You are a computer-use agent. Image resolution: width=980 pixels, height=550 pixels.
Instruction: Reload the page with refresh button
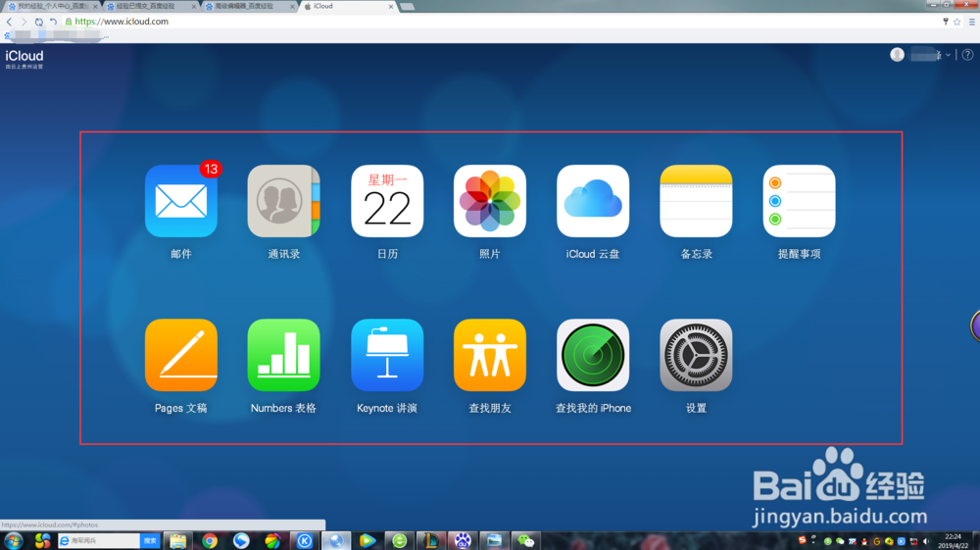click(39, 22)
